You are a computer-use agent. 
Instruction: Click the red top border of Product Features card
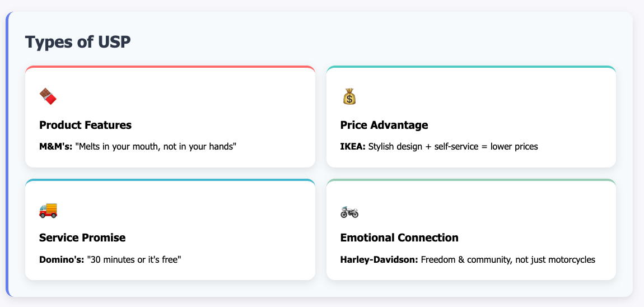[170, 67]
